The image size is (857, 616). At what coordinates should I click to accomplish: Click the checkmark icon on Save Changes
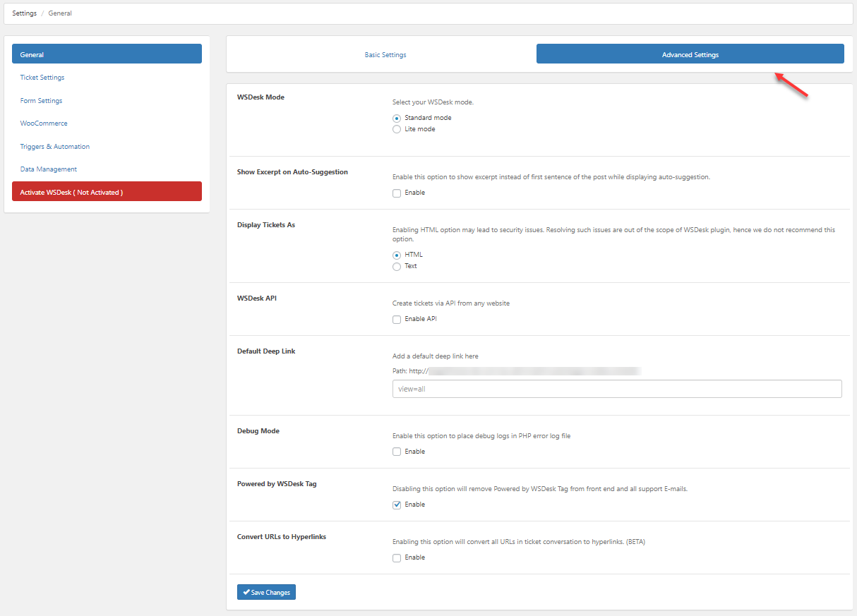click(246, 592)
